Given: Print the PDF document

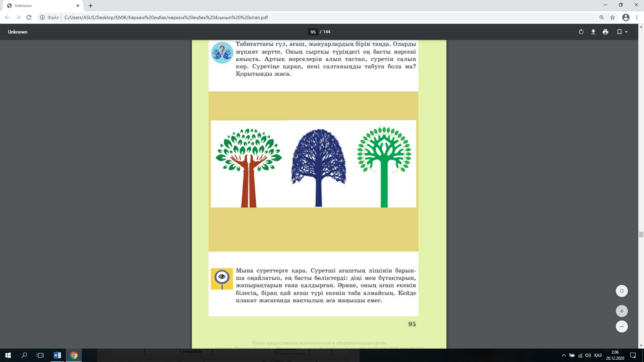Looking at the screenshot, I should coord(605,32).
